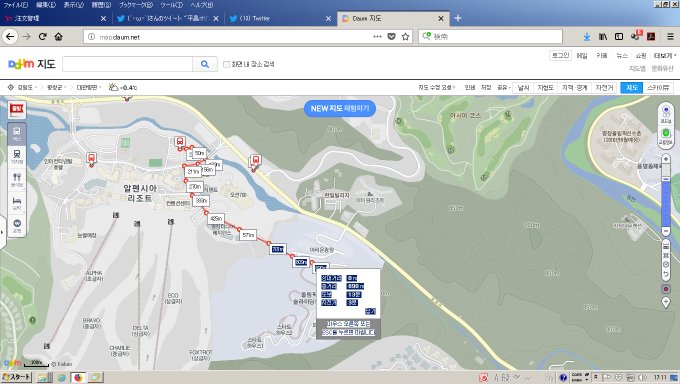Screen dimensions: 680x384
Task: Select the subway layer icon in left panel
Action: tap(17, 156)
